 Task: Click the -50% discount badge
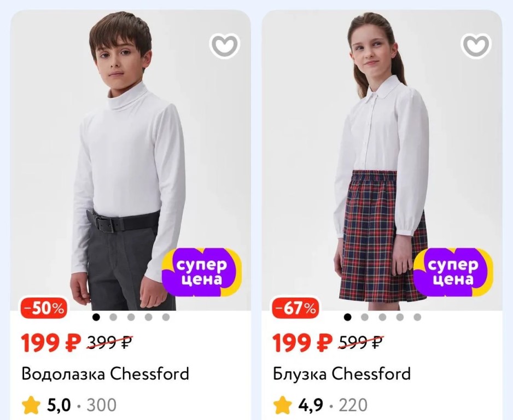click(44, 308)
